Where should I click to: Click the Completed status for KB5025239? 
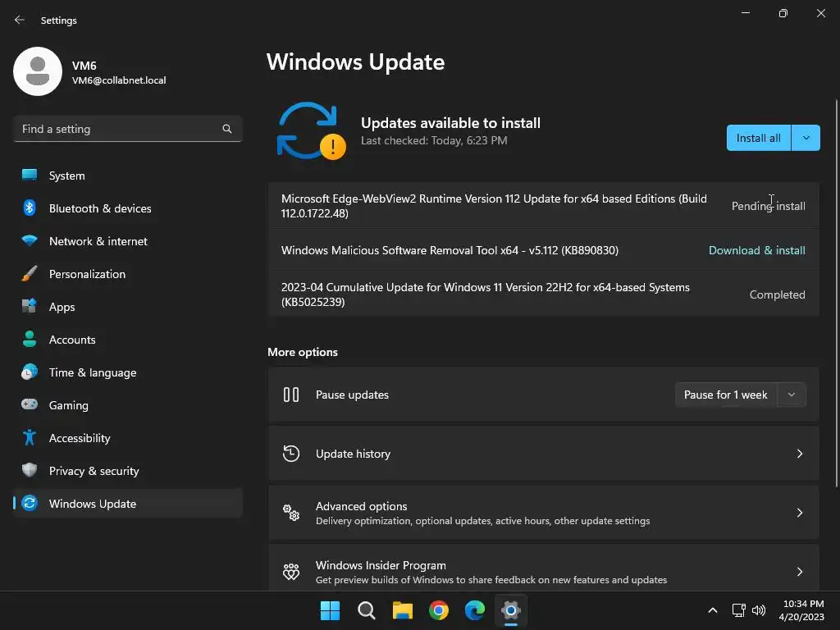tap(777, 294)
